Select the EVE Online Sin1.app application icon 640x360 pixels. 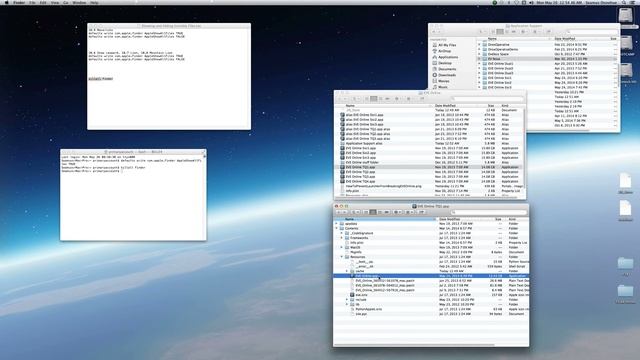(x=342, y=148)
